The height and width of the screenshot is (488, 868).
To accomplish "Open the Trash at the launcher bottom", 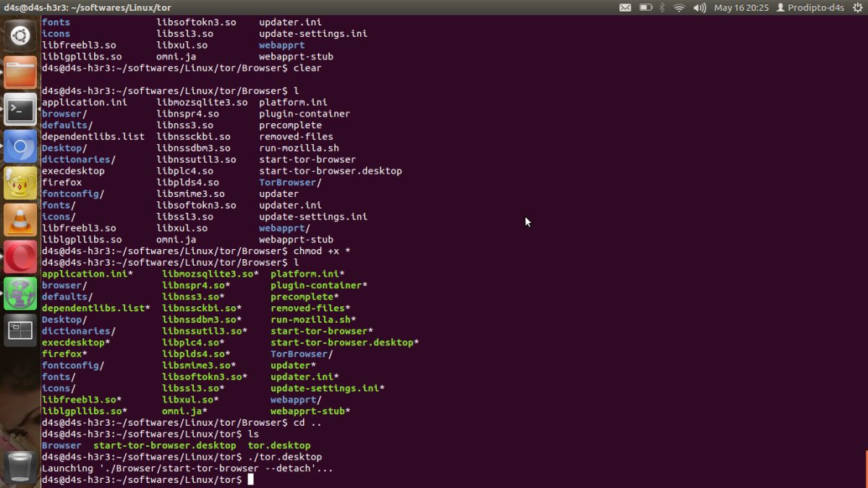I will (x=20, y=467).
